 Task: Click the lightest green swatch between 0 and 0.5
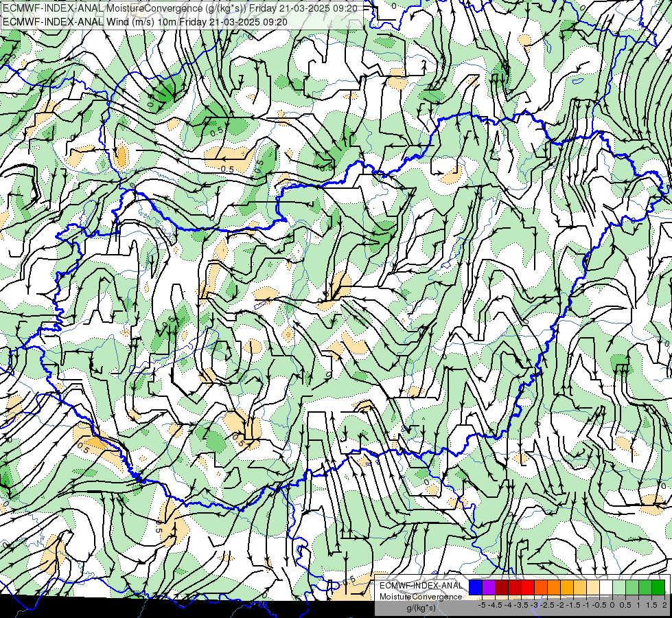click(x=619, y=588)
